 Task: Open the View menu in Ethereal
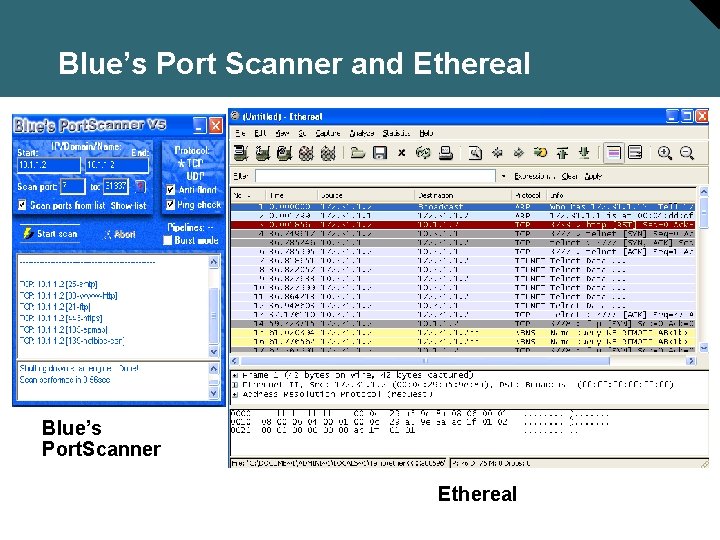[282, 133]
